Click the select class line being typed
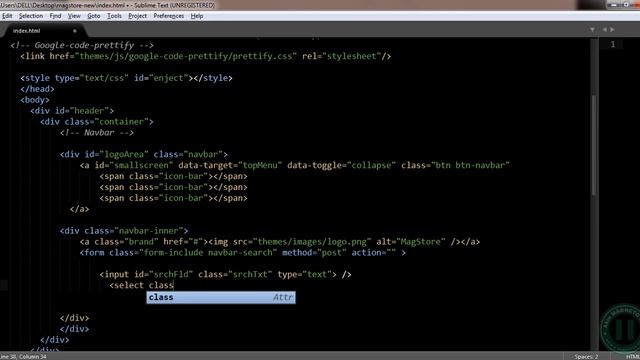 pyautogui.click(x=142, y=285)
